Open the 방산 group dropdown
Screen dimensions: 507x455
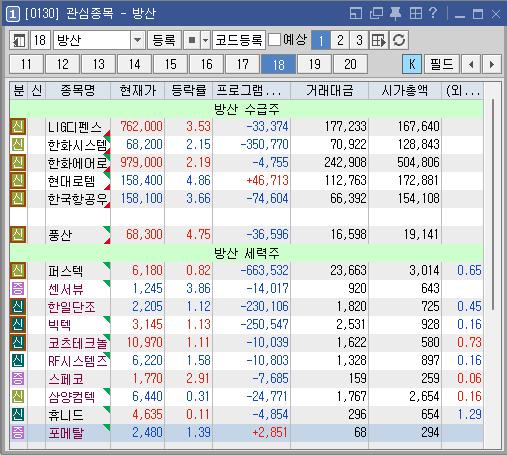click(138, 40)
